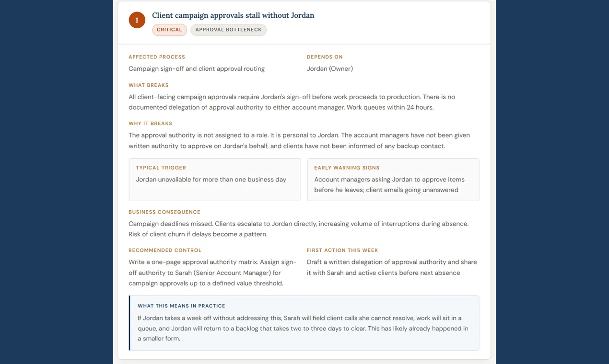Click 'Jordan unavailable for more than one business day'
Screen dimensions: 609x364
[x=211, y=180]
